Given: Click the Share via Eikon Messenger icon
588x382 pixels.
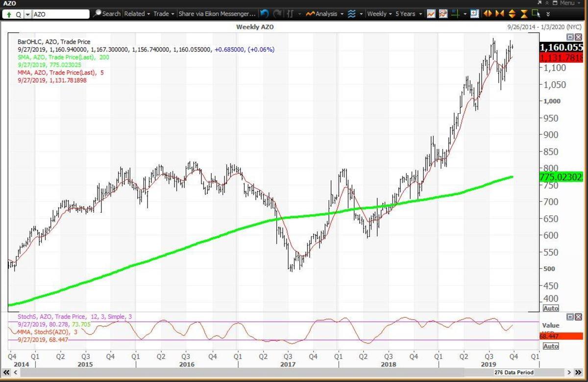Looking at the screenshot, I should tap(216, 14).
